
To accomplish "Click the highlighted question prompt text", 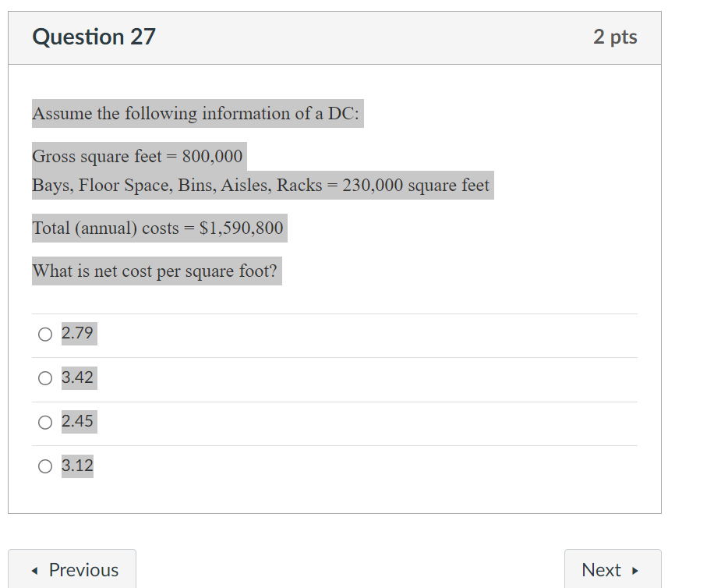I will pyautogui.click(x=156, y=271).
